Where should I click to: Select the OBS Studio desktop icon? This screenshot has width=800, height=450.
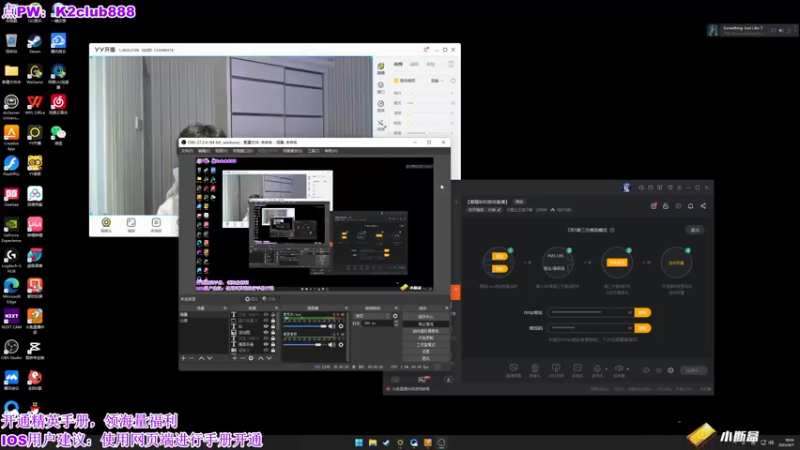11,349
